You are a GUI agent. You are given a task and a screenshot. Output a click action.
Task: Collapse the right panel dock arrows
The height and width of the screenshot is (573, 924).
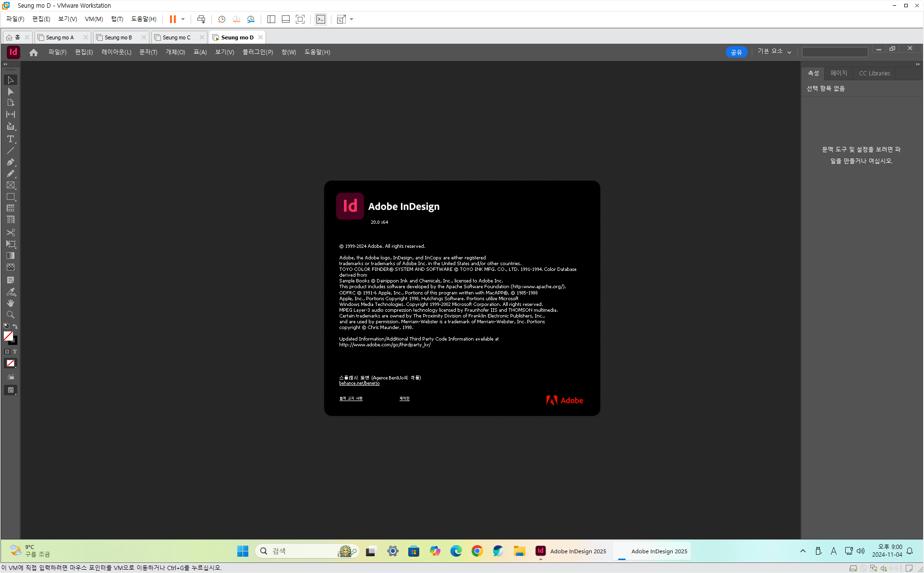tap(917, 64)
